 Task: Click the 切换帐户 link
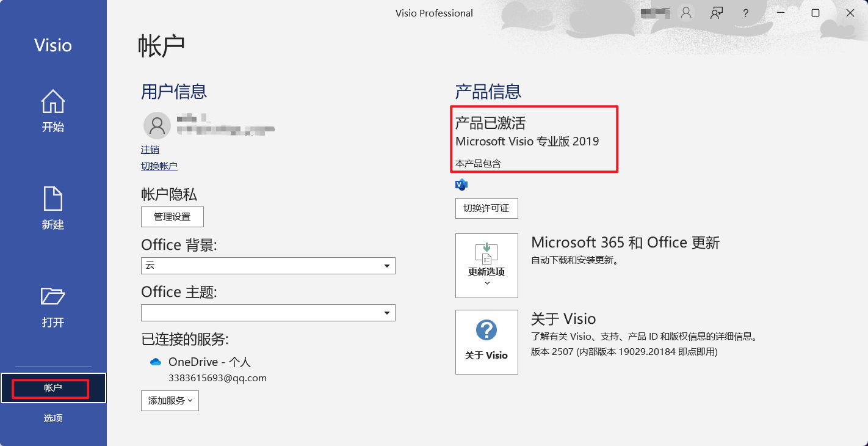coord(159,166)
